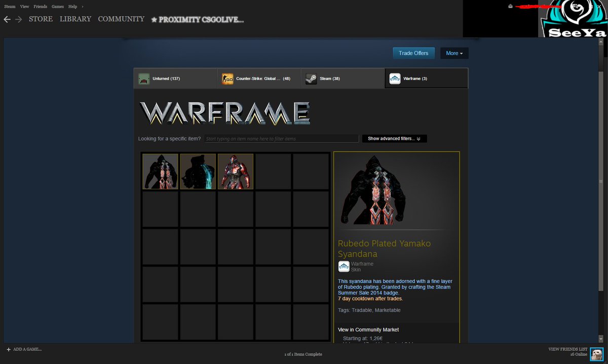Click the plus icon beside Add a Game
Screen dimensions: 608x364
coord(8,349)
